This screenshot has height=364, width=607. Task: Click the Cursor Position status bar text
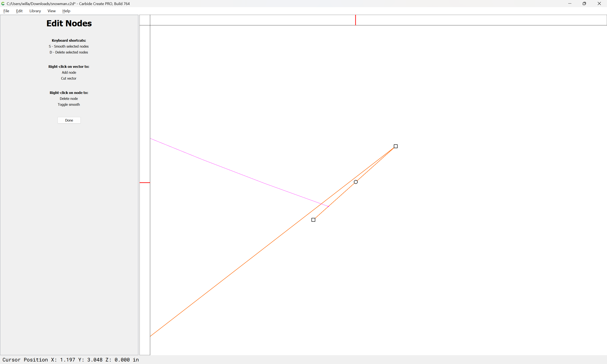click(x=71, y=360)
